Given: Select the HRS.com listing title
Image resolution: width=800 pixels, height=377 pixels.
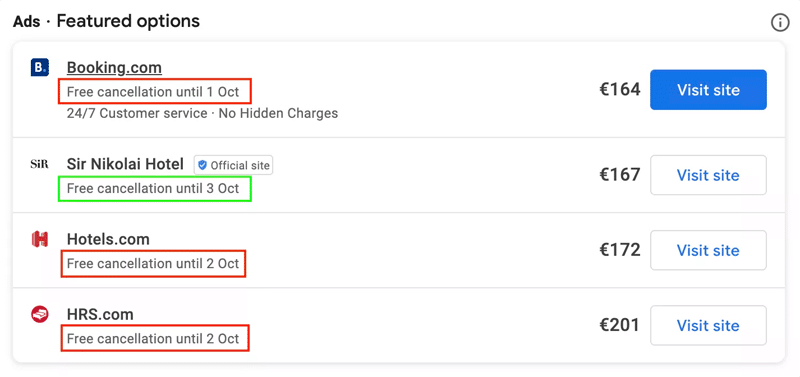Looking at the screenshot, I should [x=100, y=314].
